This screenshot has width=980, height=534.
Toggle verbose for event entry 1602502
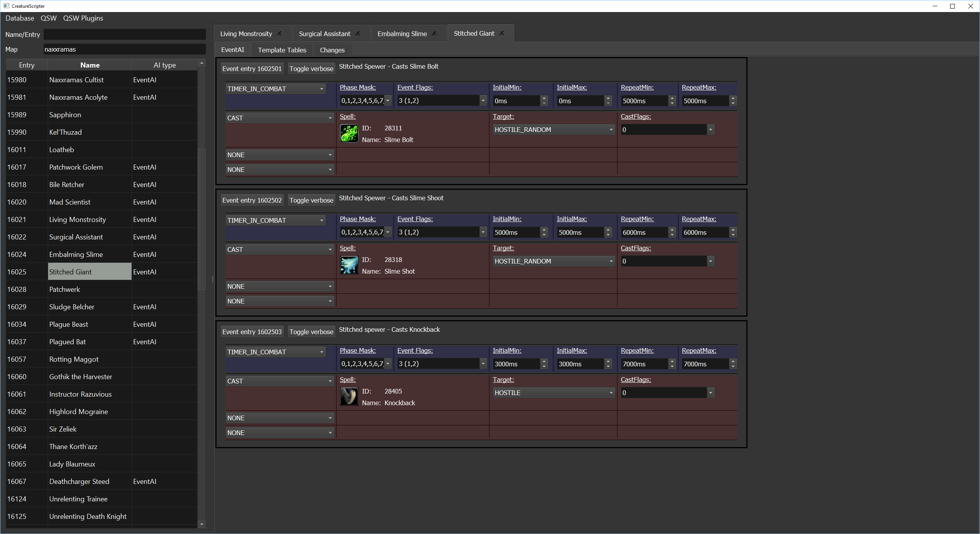[x=311, y=200]
